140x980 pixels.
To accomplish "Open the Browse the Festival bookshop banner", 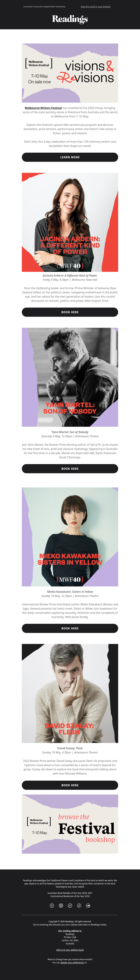I will pyautogui.click(x=70, y=824).
